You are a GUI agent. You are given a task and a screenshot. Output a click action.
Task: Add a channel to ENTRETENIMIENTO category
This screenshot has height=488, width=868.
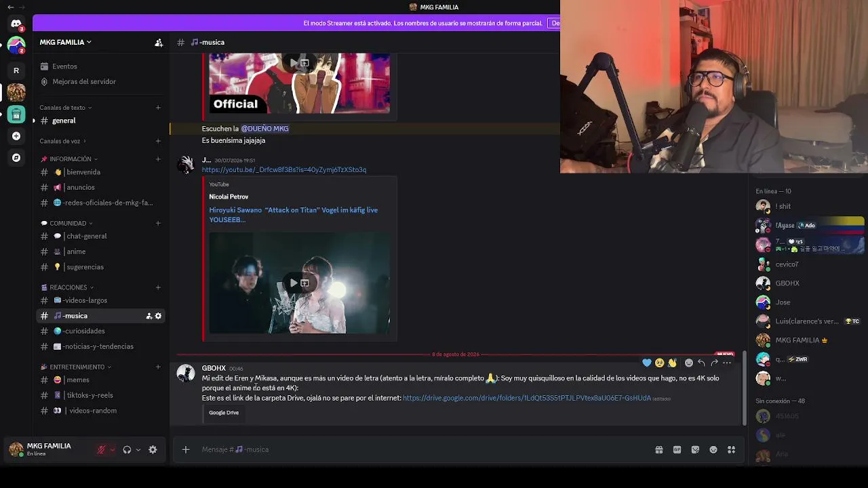pos(158,367)
